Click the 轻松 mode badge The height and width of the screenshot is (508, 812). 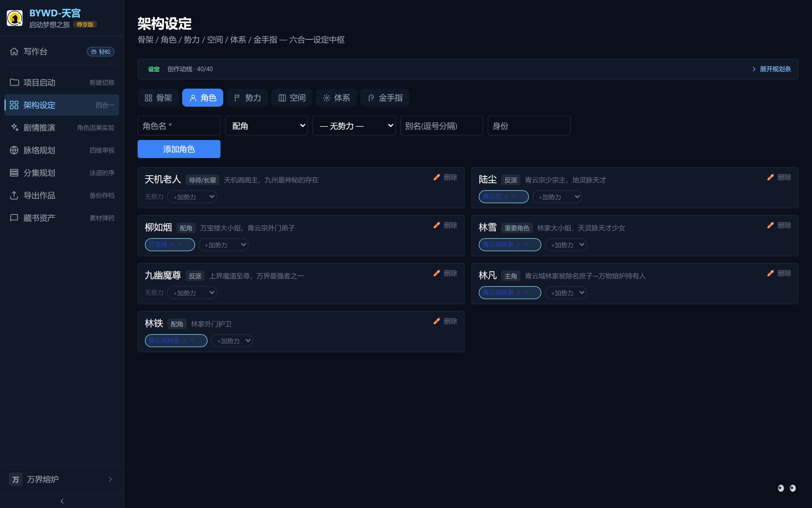[x=101, y=52]
